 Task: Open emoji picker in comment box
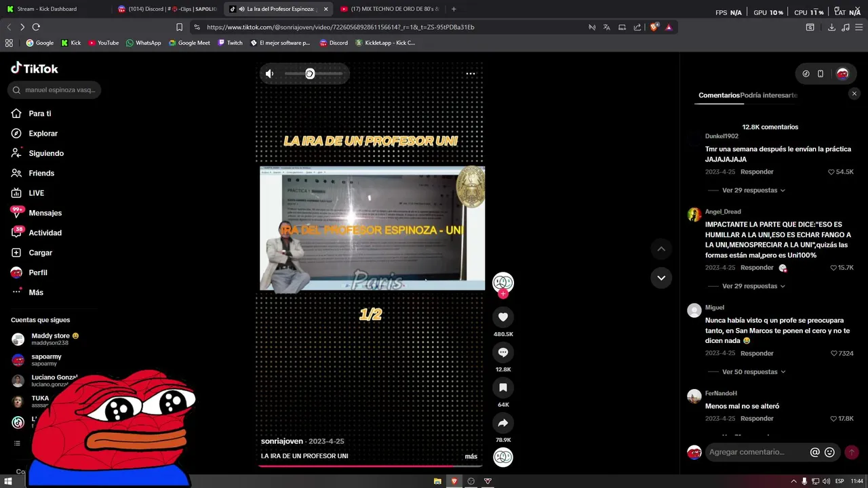point(829,452)
